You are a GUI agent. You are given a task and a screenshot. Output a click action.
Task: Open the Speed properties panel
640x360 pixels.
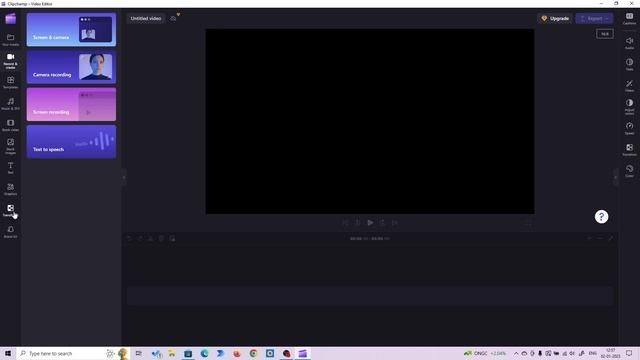tap(629, 128)
